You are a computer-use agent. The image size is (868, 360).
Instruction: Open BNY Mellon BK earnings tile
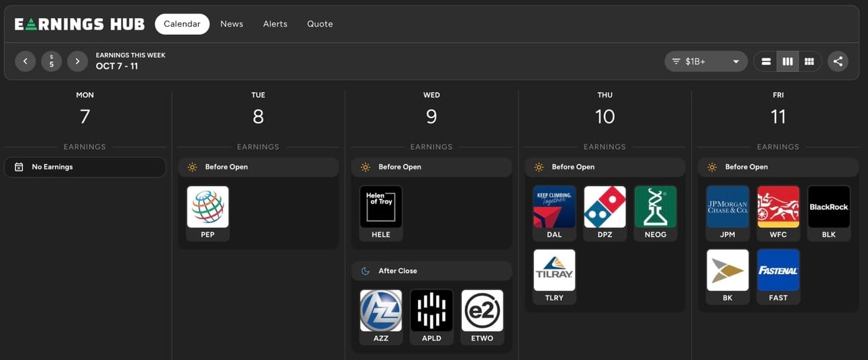tap(728, 277)
